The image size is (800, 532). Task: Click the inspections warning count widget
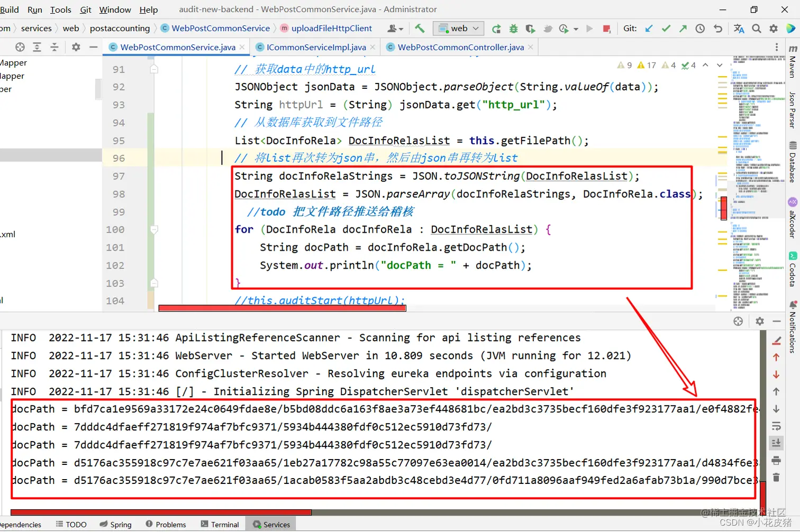tap(656, 65)
